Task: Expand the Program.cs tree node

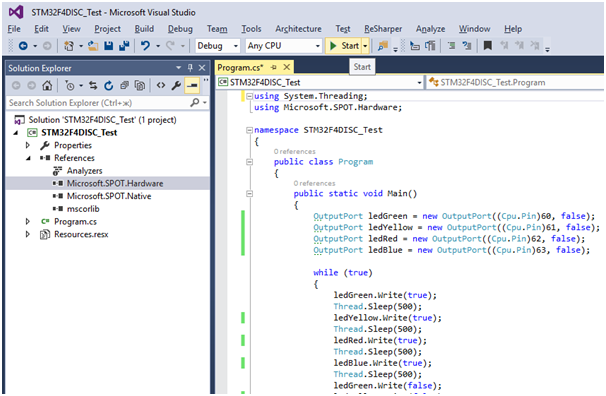Action: point(27,221)
